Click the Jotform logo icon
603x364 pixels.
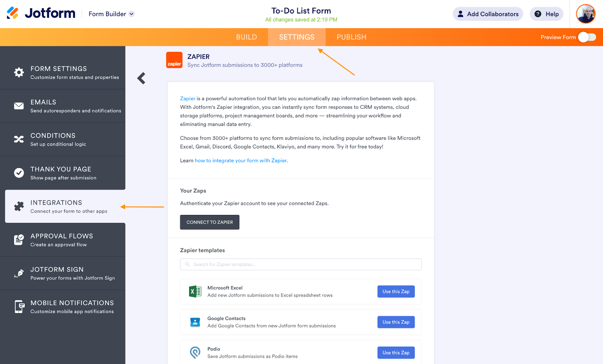pyautogui.click(x=12, y=13)
